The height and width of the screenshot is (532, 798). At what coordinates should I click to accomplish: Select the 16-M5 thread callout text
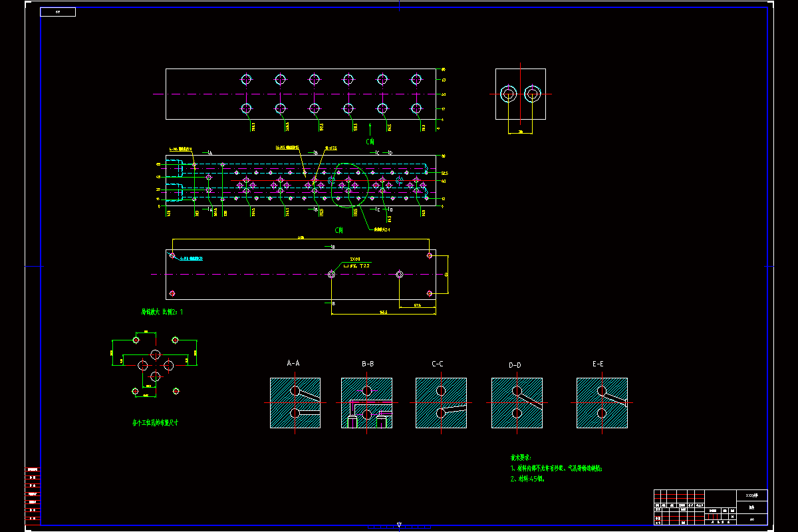pyautogui.click(x=287, y=148)
